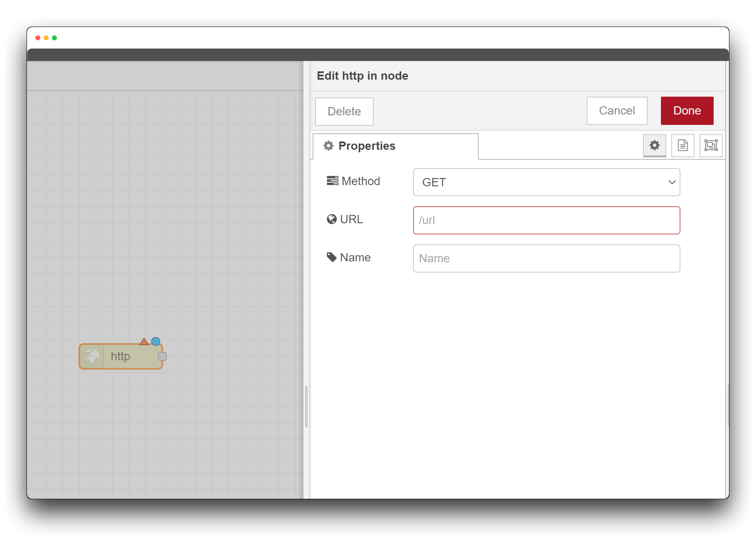Viewport: 756px width, 539px height.
Task: Click the http in node on canvas
Action: pos(120,356)
